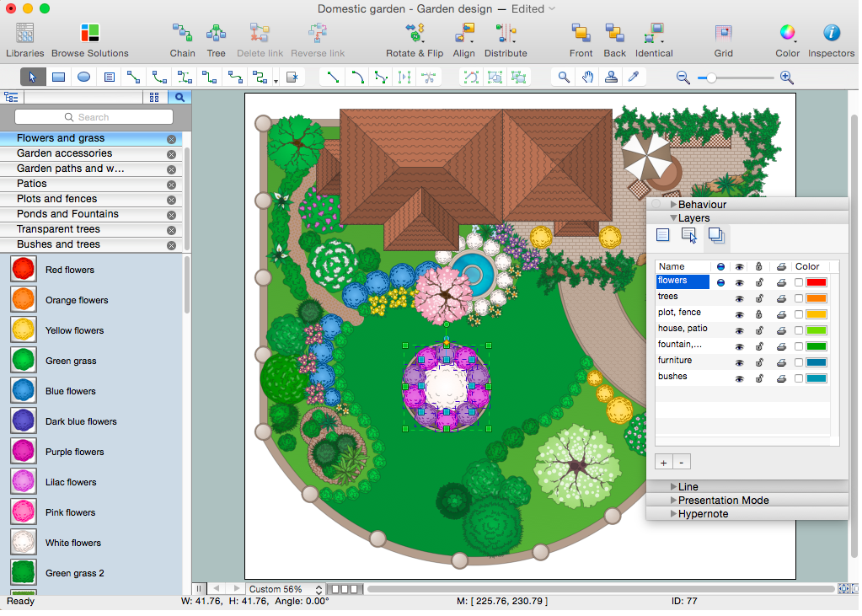Click the red flowers layer color swatch
This screenshot has height=616, width=862.
click(816, 282)
